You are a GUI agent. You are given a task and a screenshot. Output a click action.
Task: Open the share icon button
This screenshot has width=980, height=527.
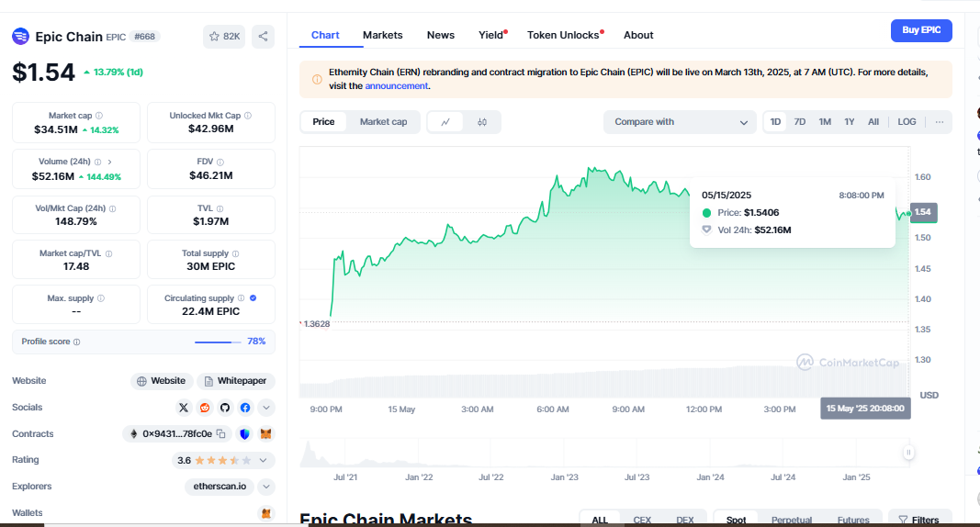tap(263, 36)
